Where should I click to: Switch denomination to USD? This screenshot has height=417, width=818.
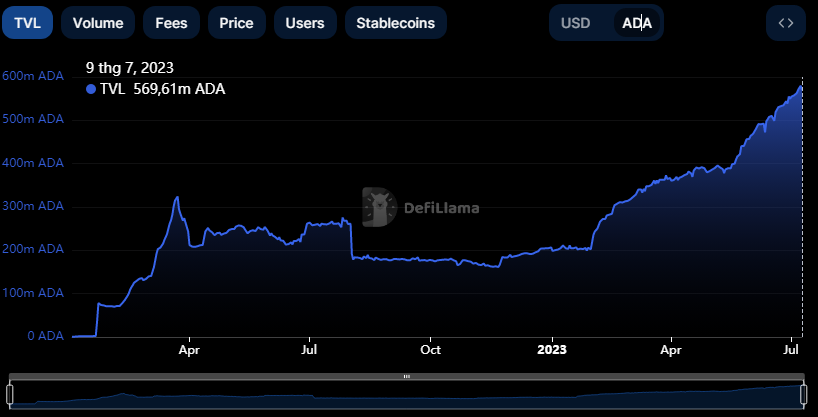[575, 23]
